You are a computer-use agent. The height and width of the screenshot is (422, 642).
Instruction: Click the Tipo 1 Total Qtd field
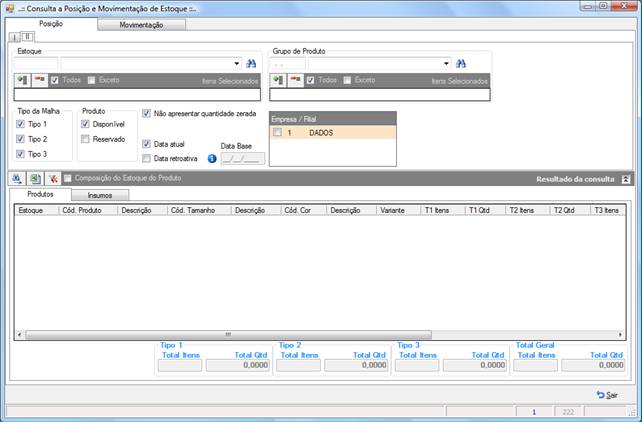click(x=238, y=365)
